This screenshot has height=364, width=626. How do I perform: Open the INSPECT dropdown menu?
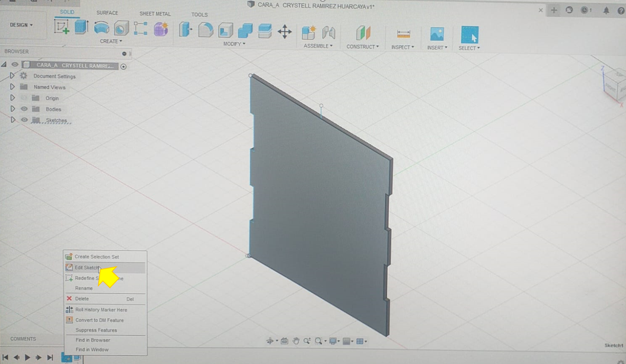(403, 47)
